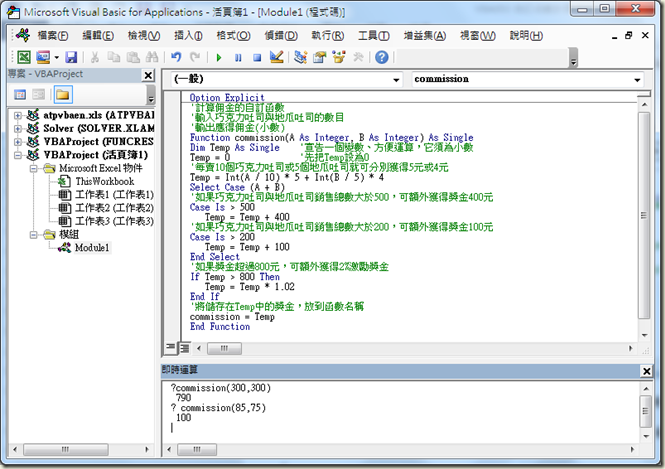
Task: Open the 增益集(A) menu
Action: [425, 36]
